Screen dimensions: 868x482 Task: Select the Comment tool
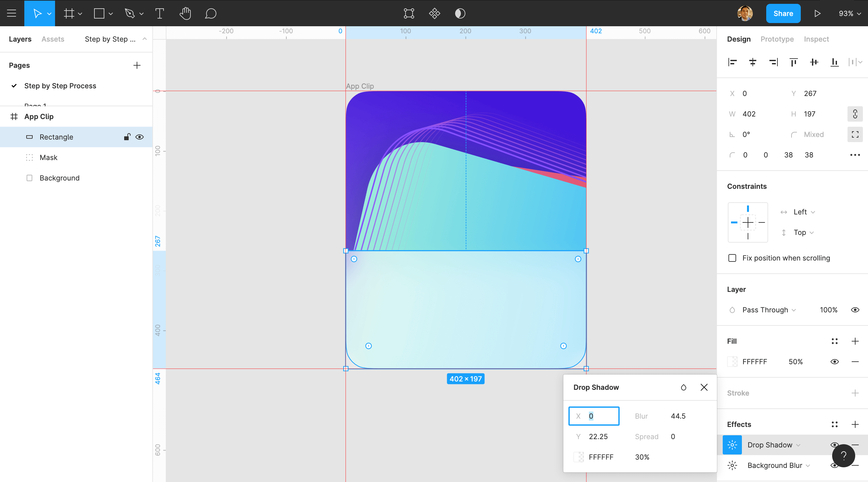point(211,13)
